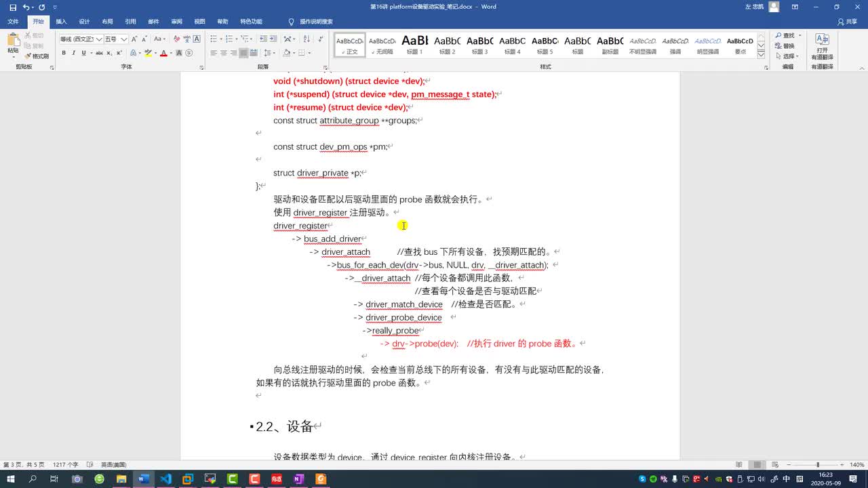Switch to the References (引用) tab

click(x=130, y=22)
